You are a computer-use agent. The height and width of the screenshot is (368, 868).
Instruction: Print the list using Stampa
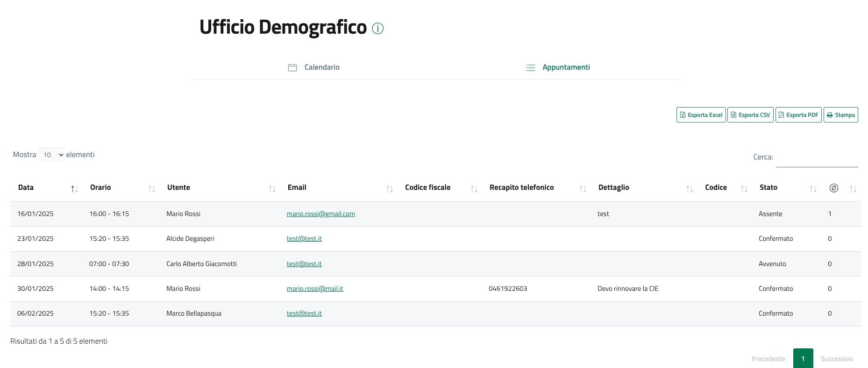coord(840,115)
